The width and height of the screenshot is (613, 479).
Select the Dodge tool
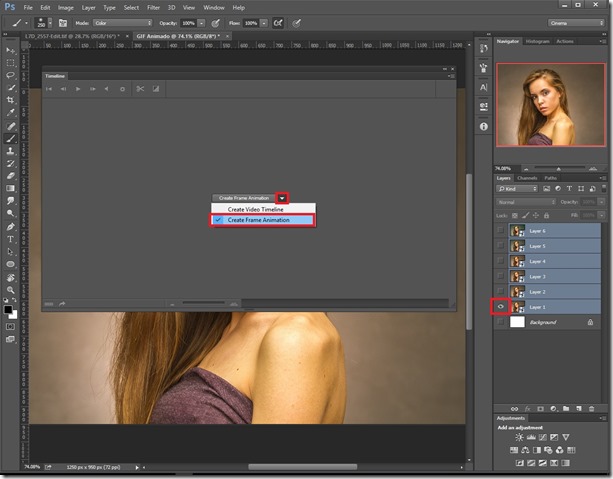tap(10, 213)
